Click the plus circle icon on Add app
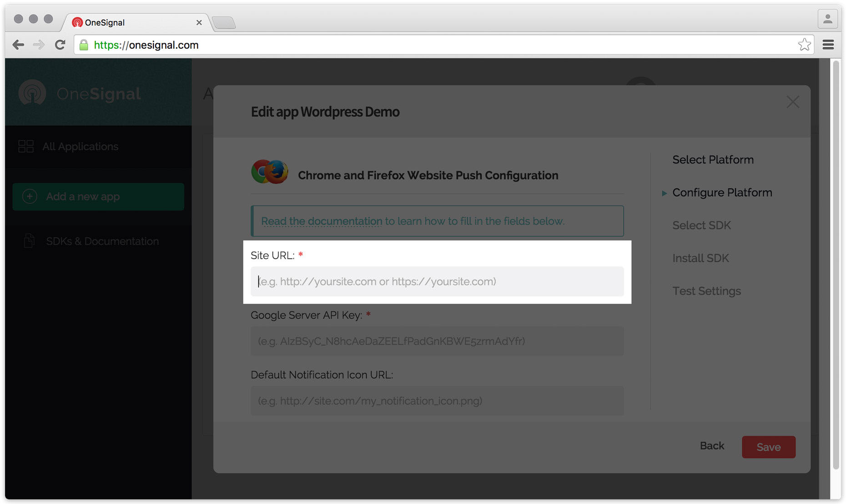 [30, 196]
